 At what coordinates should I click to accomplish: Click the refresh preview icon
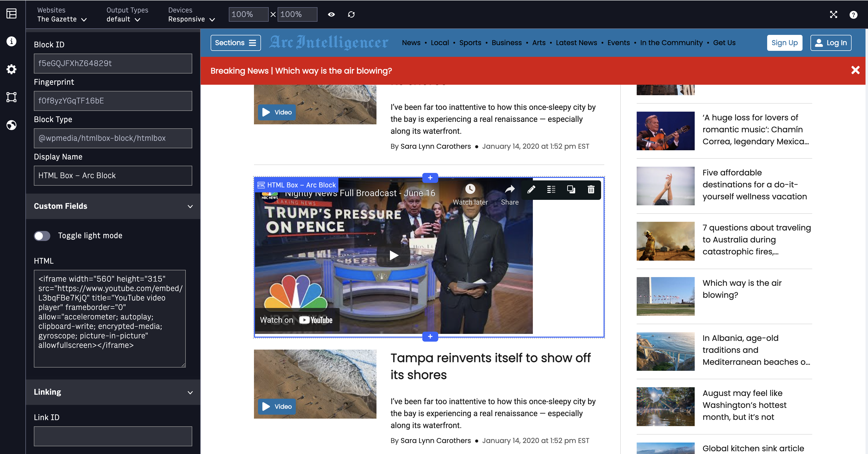point(351,14)
